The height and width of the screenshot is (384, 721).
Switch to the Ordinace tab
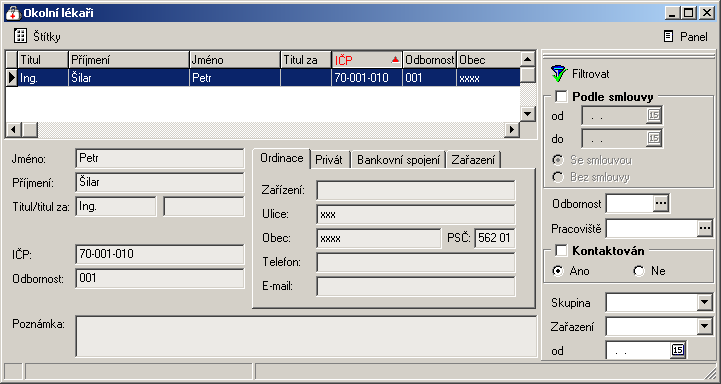281,158
